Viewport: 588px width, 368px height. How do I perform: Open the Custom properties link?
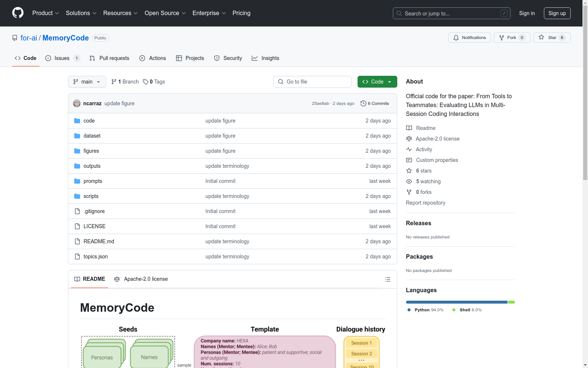click(437, 160)
